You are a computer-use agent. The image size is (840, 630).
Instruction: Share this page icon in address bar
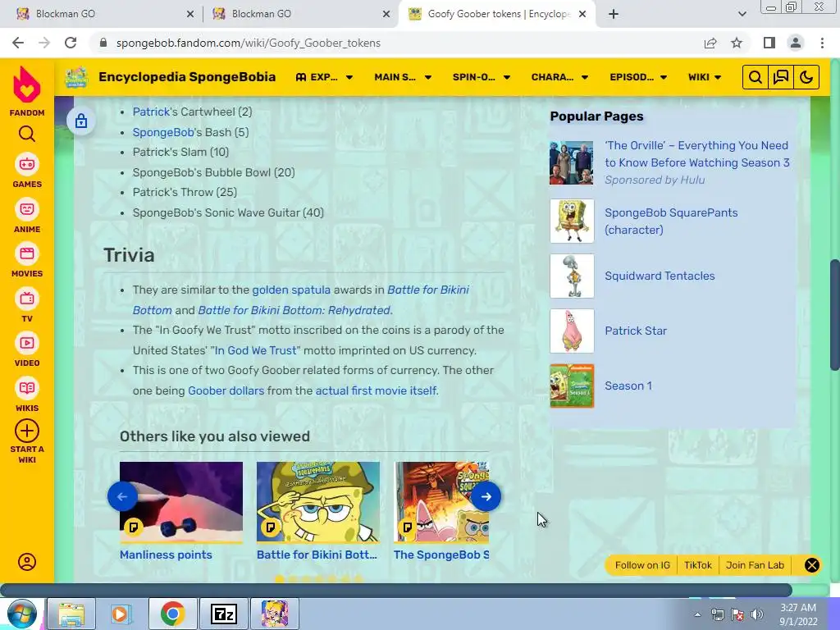pos(710,43)
